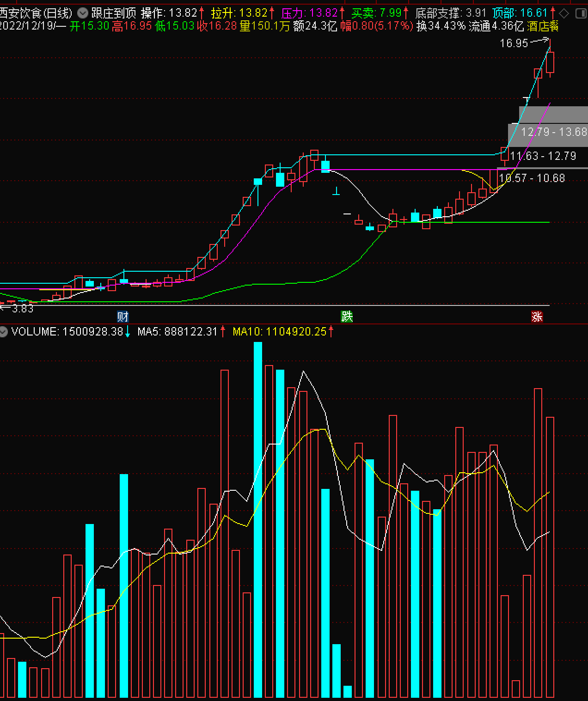Click the 16.95 high price annotation
This screenshot has height=701, width=588.
(x=514, y=43)
